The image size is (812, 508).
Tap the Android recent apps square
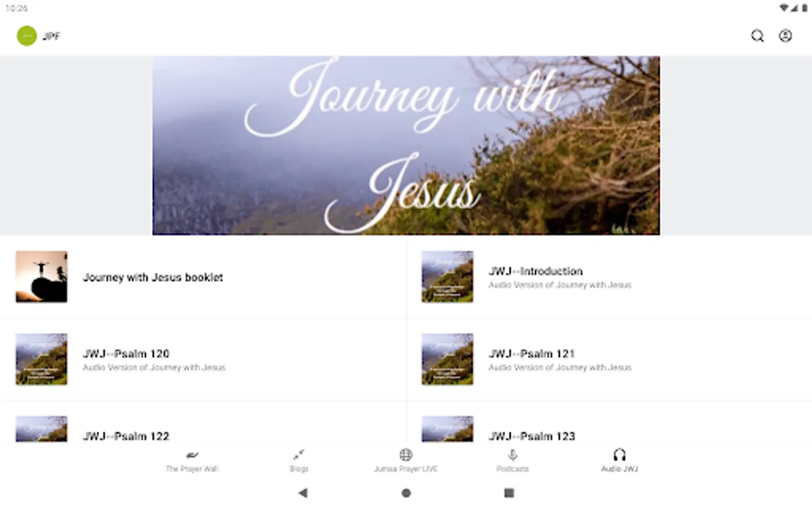[509, 493]
